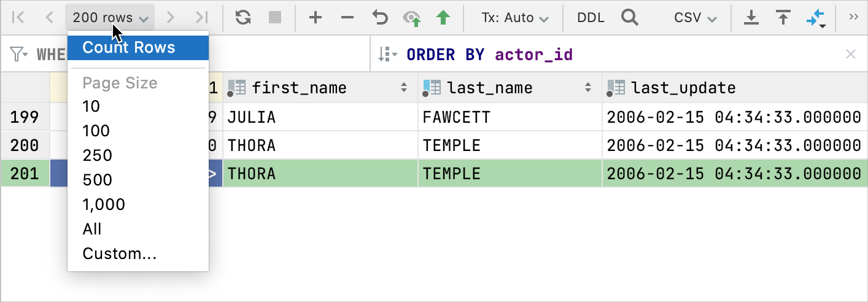Reload the table data
This screenshot has width=868, height=302.
pos(243,17)
